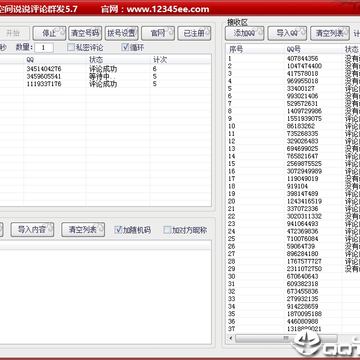This screenshot has width=360, height=360.
Task: Select QQ number 710076084
Action: [302, 239]
